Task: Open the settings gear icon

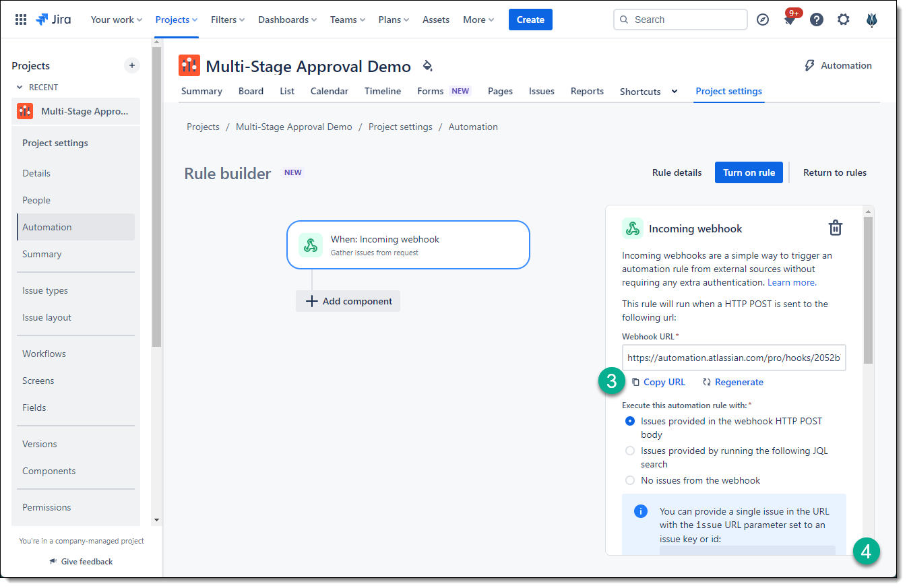Action: click(844, 20)
